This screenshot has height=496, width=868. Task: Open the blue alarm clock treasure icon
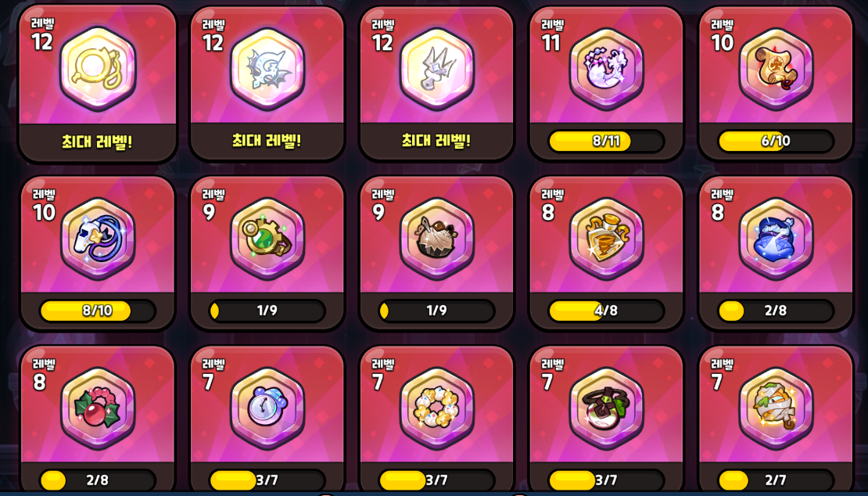pyautogui.click(x=267, y=408)
